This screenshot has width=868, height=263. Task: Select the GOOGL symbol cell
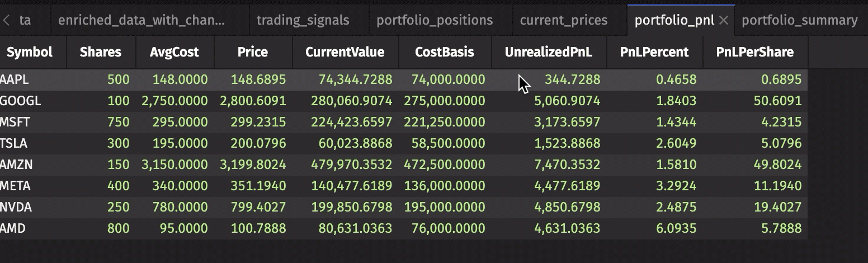point(21,101)
